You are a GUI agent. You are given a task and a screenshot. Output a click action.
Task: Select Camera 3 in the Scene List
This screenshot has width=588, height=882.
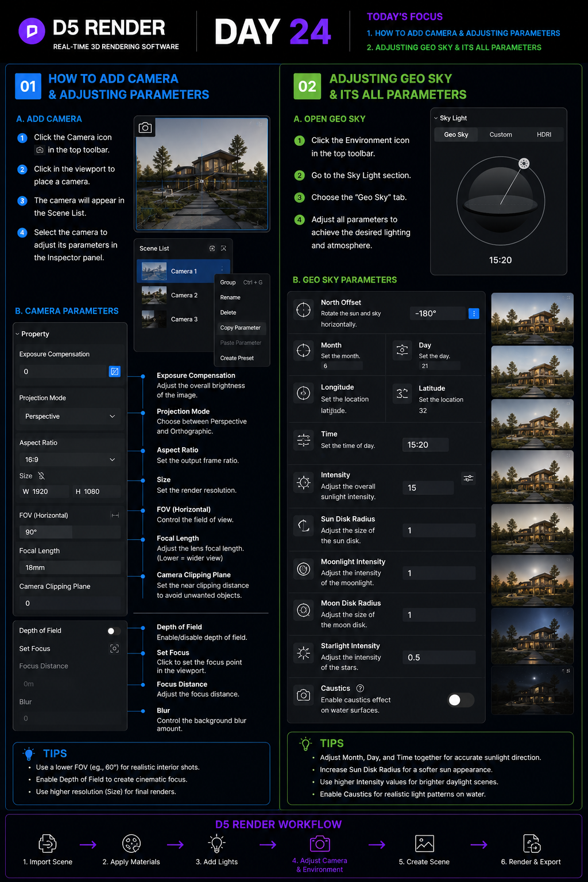pyautogui.click(x=175, y=319)
